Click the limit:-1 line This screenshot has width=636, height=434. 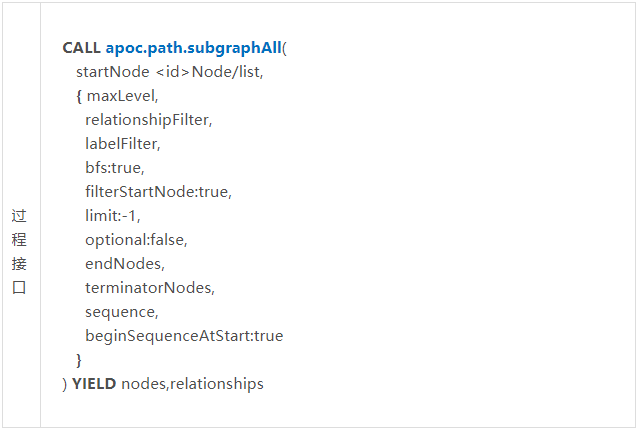[x=113, y=216]
